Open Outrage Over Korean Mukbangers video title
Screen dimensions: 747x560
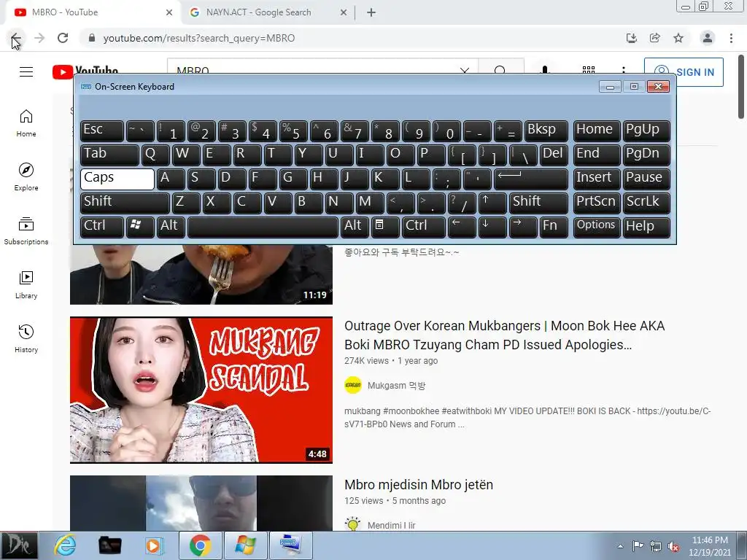coord(504,335)
